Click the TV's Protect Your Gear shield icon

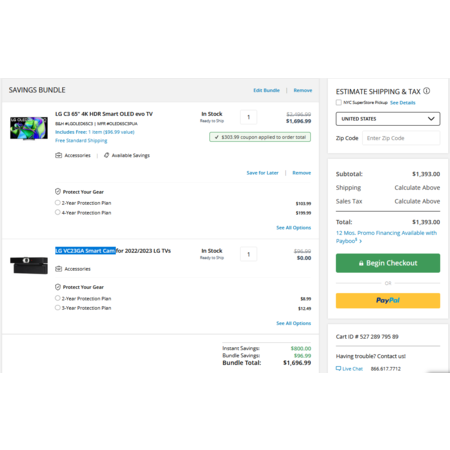click(58, 192)
